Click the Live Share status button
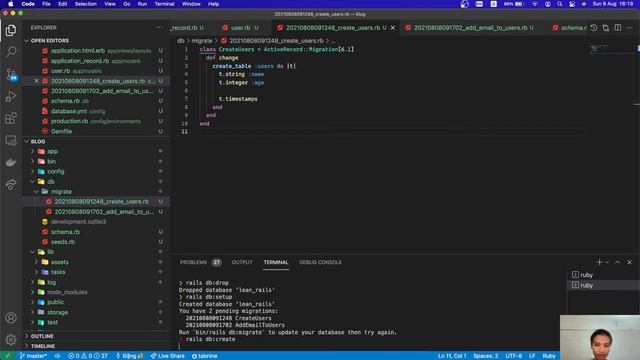The height and width of the screenshot is (360, 640). pyautogui.click(x=167, y=356)
